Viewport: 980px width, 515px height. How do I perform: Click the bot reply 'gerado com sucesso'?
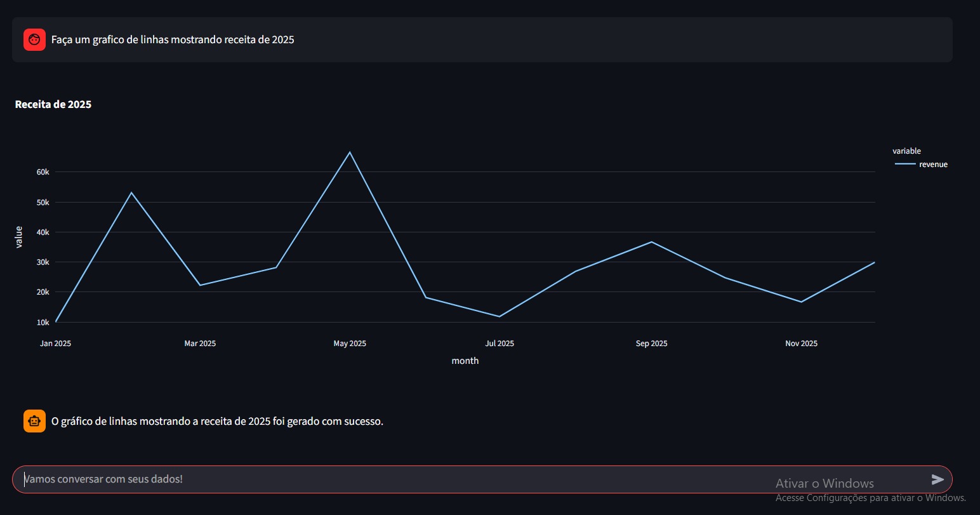tap(217, 421)
